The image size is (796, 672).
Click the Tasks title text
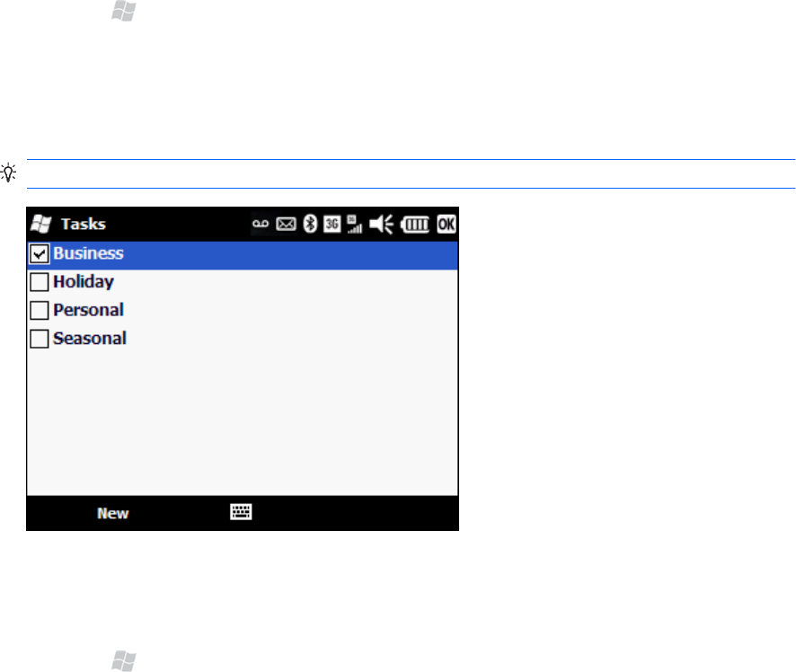(x=84, y=224)
